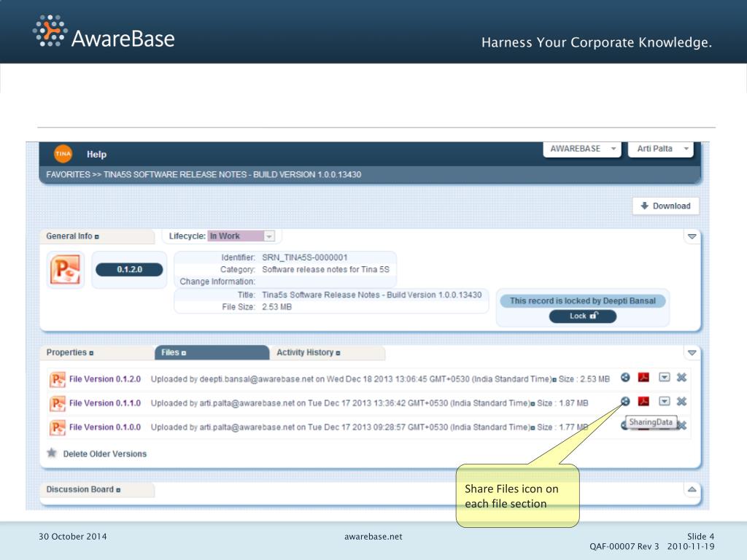Click PDF icon for File Version 0.1.2.0
The width and height of the screenshot is (747, 560).
tap(643, 378)
